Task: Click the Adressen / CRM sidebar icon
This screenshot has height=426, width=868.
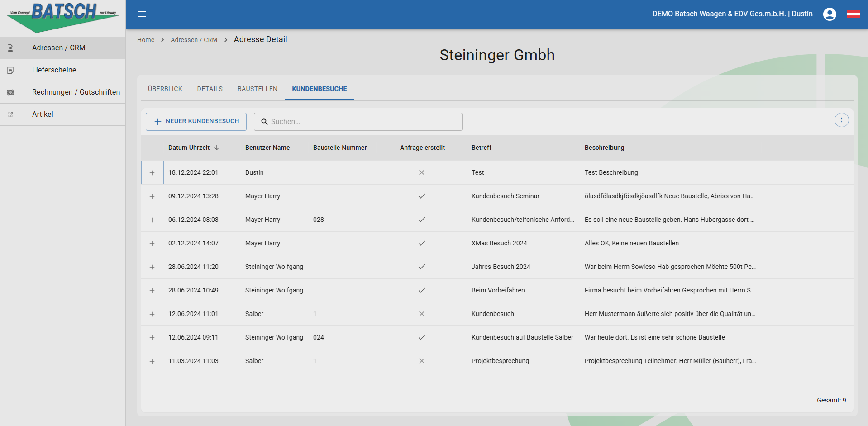Action: [10, 48]
